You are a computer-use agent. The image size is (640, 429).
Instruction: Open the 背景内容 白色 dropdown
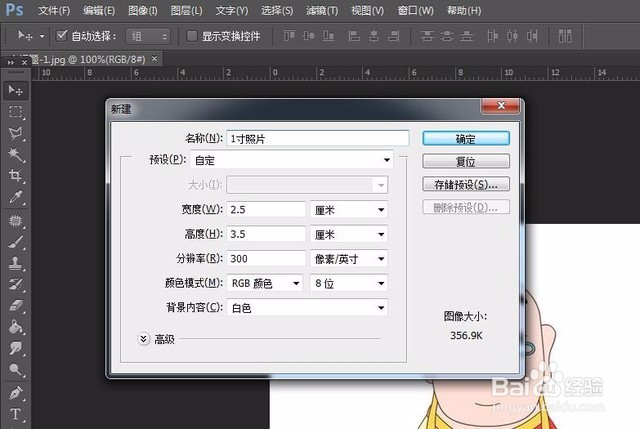[307, 308]
